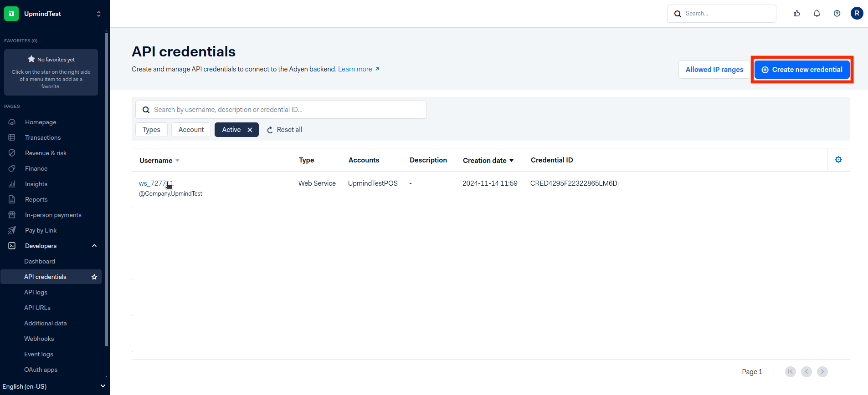Open the UpmindTest account switcher

point(98,14)
